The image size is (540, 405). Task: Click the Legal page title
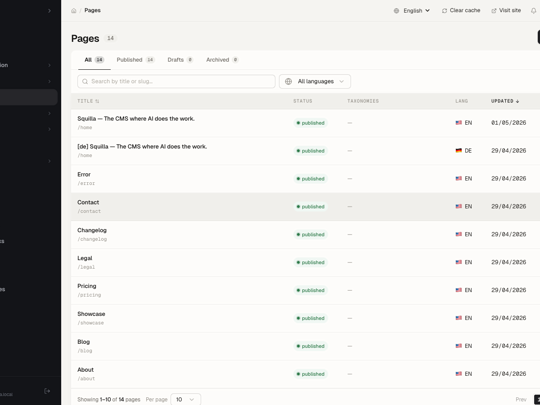[85, 258]
